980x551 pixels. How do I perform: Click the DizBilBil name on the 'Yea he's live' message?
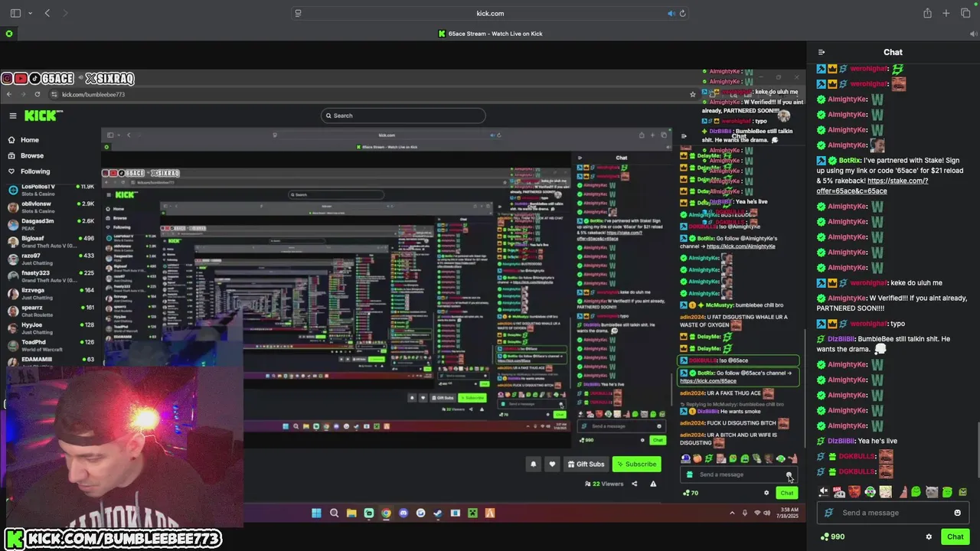[x=840, y=441]
